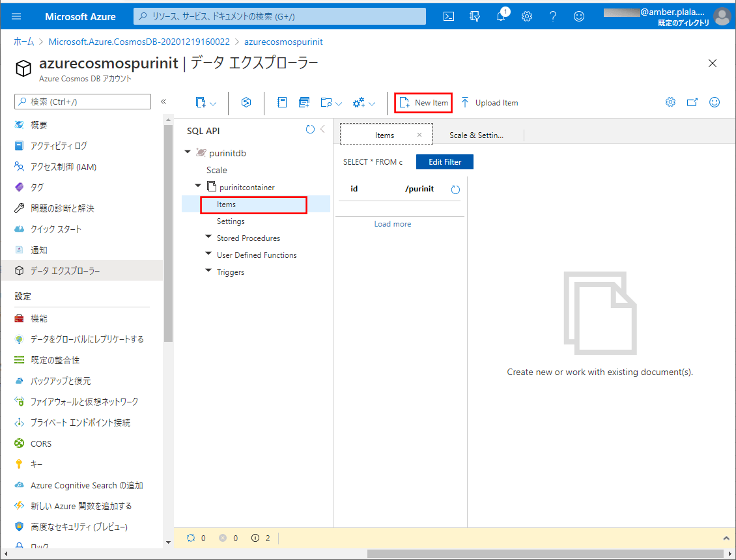Create a New Item
The width and height of the screenshot is (736, 560).
[x=423, y=103]
